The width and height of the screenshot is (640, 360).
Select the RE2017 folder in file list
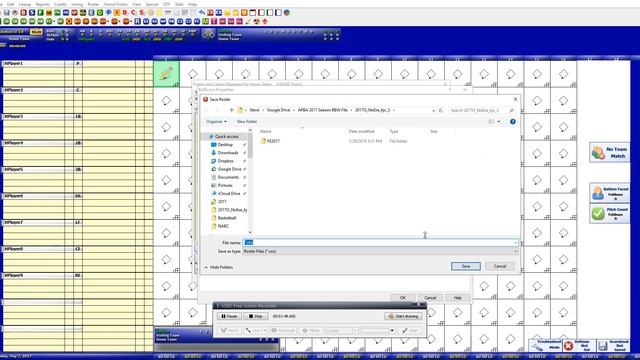273,141
